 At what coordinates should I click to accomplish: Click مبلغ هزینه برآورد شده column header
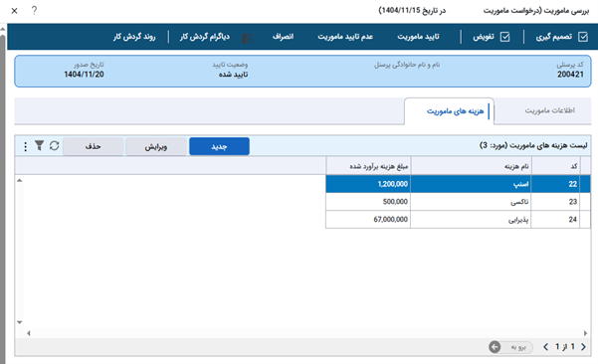pyautogui.click(x=368, y=166)
